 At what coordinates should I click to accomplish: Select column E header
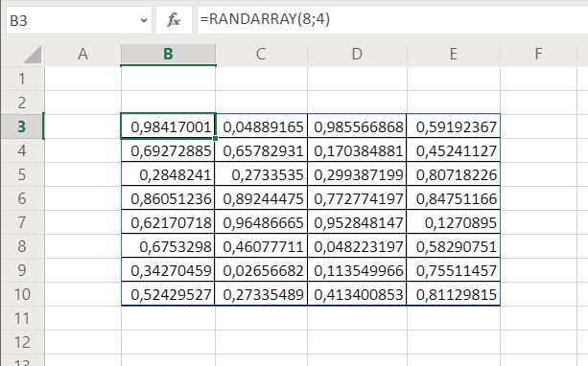[x=454, y=55]
